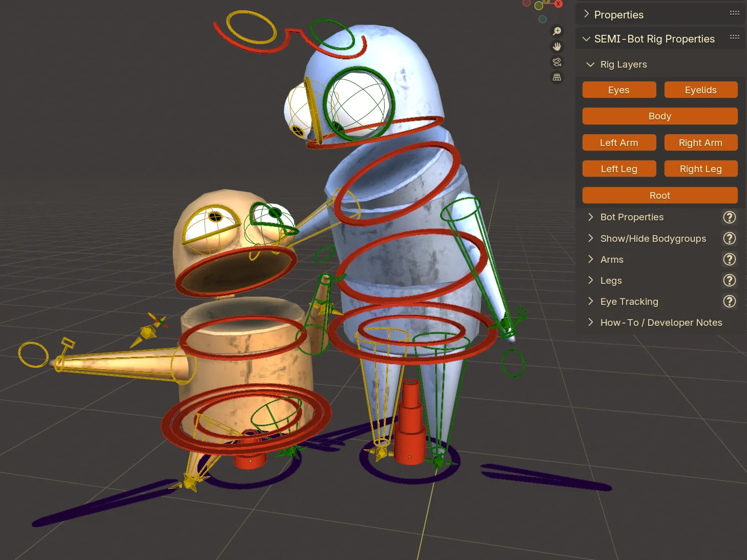Click the hand pan icon in the viewport sidebar
The width and height of the screenshot is (747, 560).
click(557, 46)
